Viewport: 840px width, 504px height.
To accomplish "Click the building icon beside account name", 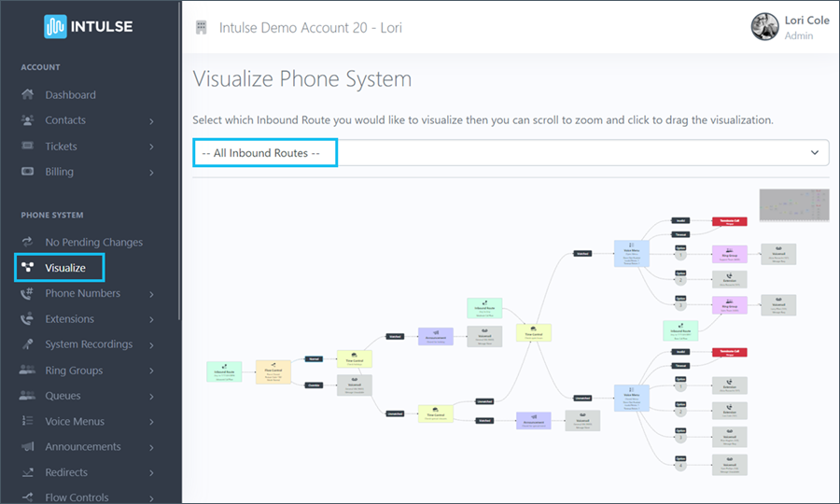I will coord(202,27).
